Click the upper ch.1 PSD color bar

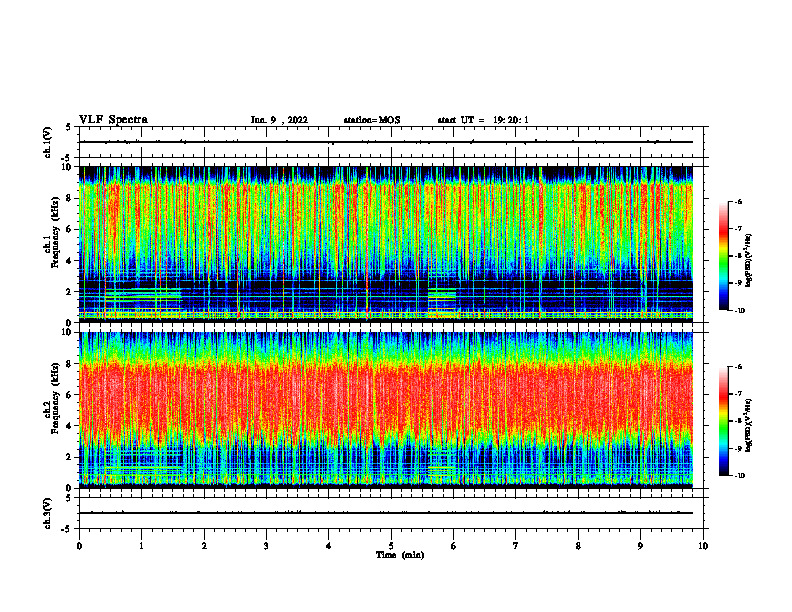(724, 256)
